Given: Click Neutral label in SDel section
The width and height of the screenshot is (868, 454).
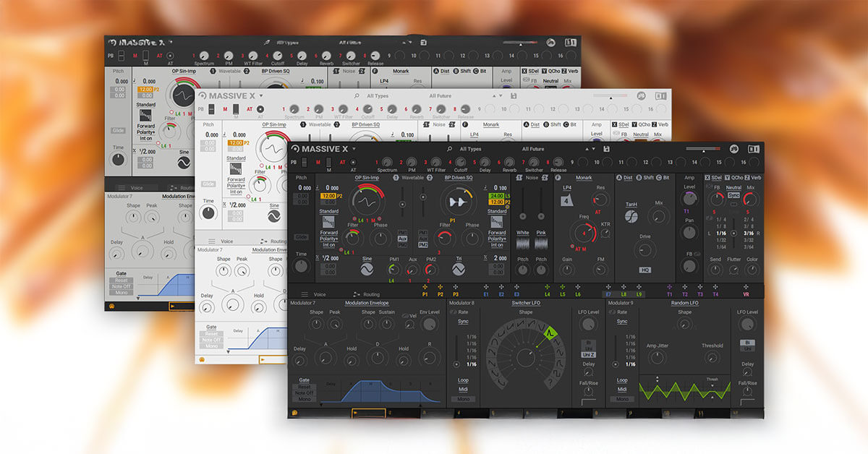Looking at the screenshot, I should coord(733,187).
